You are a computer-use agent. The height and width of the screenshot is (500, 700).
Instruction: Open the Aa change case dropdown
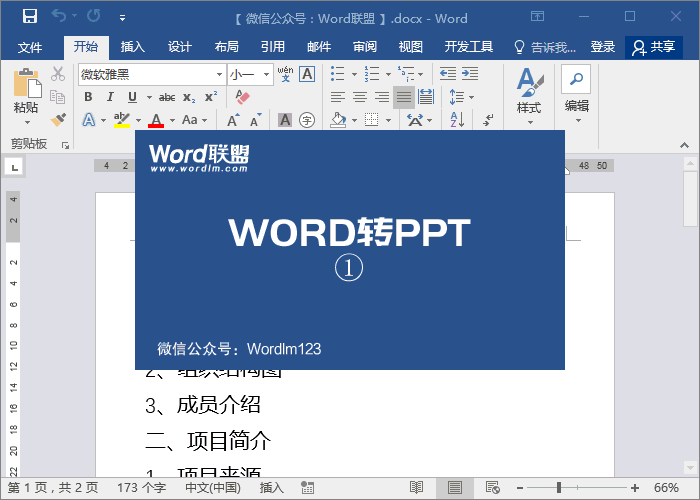point(195,120)
